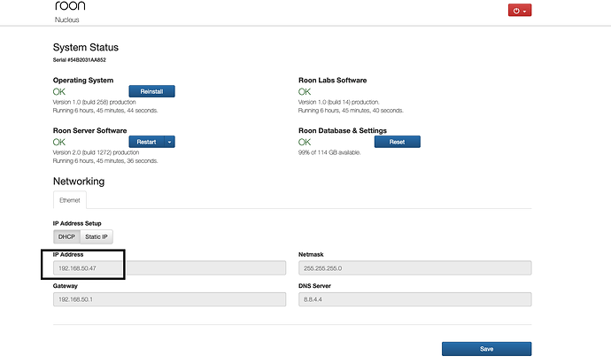This screenshot has width=611, height=364.
Task: Click the System Status heading
Action: pyautogui.click(x=86, y=47)
